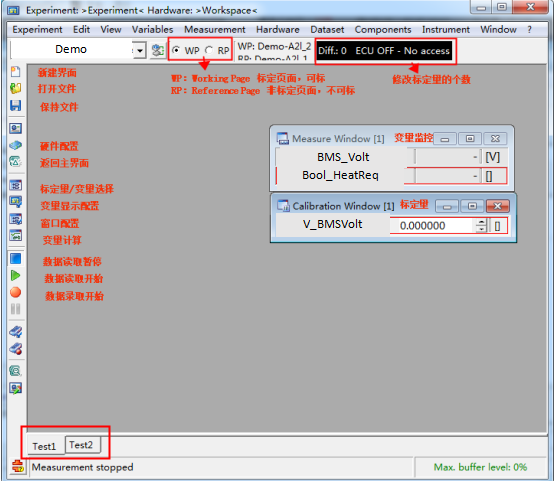Switch to the Test1 tab
The image size is (555, 481).
pos(45,446)
